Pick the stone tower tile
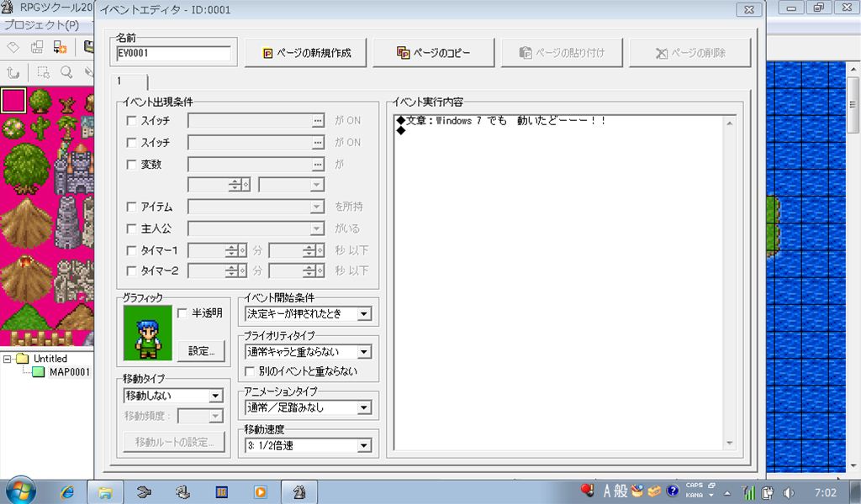 (67, 222)
